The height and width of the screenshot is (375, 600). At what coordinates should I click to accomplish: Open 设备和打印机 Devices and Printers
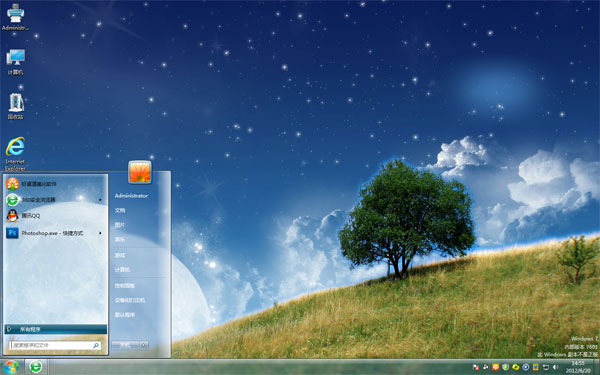[x=130, y=300]
